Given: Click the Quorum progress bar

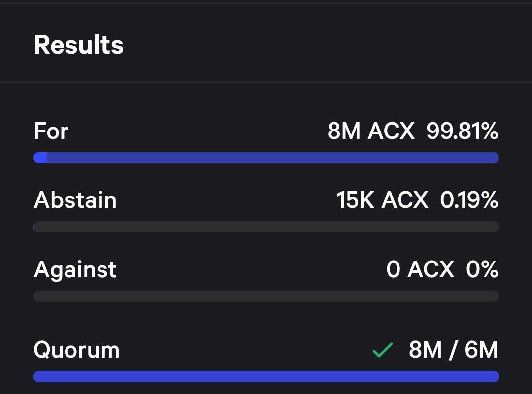Looking at the screenshot, I should pyautogui.click(x=266, y=376).
